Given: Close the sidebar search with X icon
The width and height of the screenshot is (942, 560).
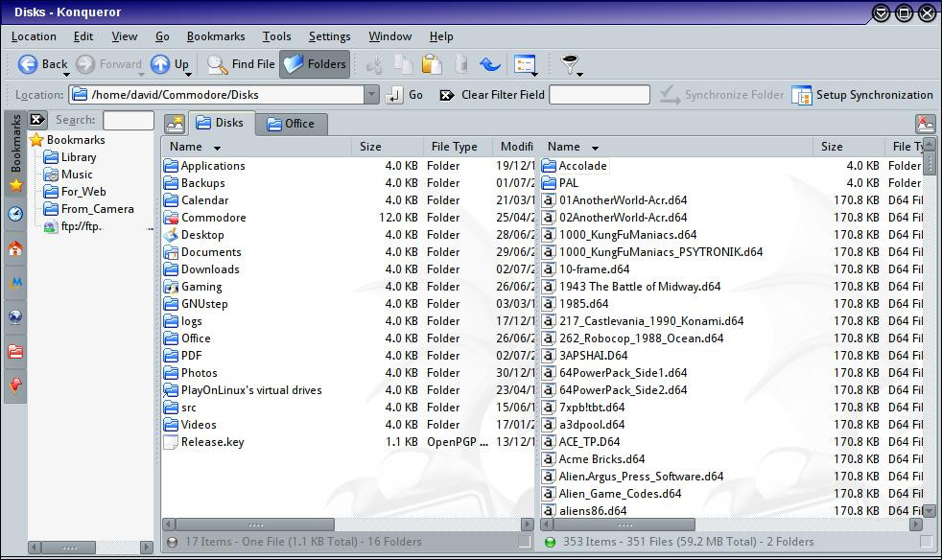Looking at the screenshot, I should 37,120.
